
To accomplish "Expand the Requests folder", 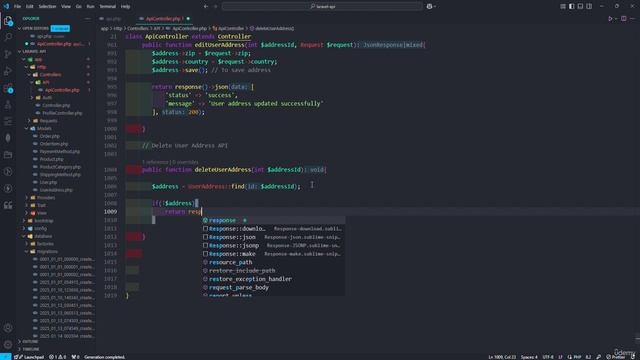I will tap(48, 121).
